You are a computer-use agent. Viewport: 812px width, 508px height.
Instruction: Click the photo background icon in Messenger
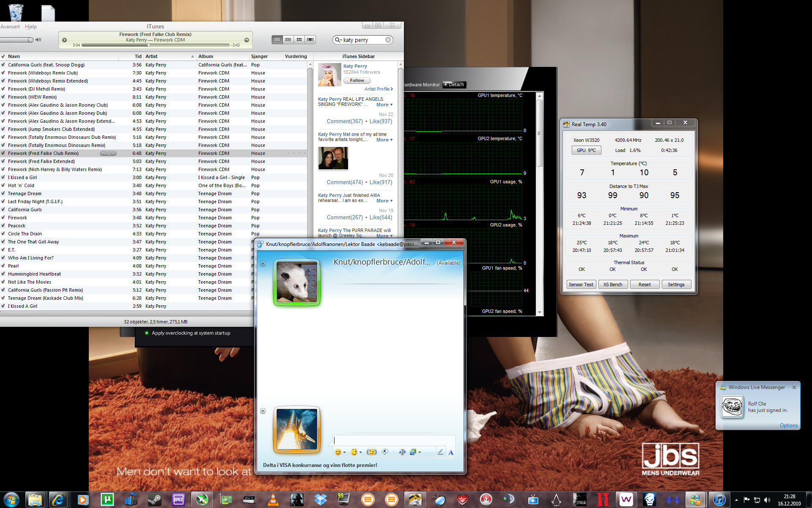coord(413,452)
